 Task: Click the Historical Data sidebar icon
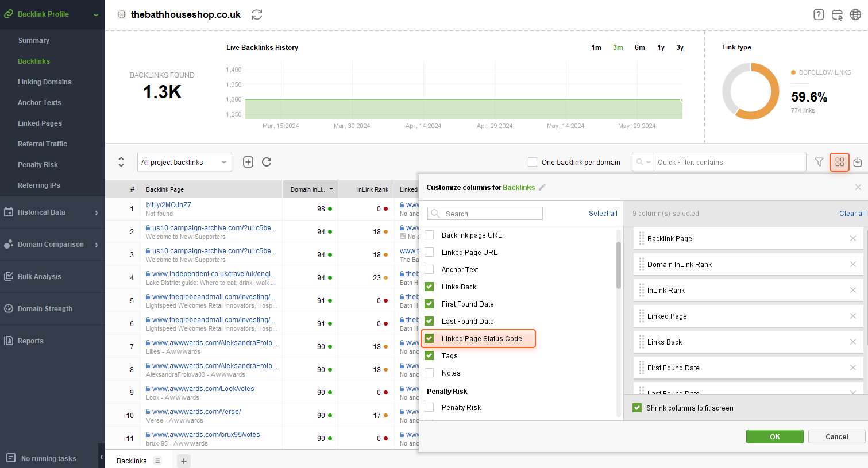(9, 212)
